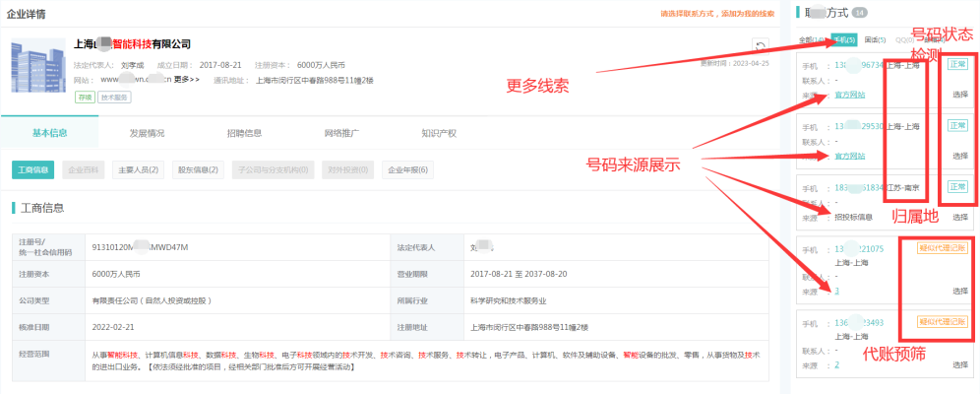The width and height of the screenshot is (980, 394).
Task: Open the 基本信息 tab
Action: (x=49, y=132)
